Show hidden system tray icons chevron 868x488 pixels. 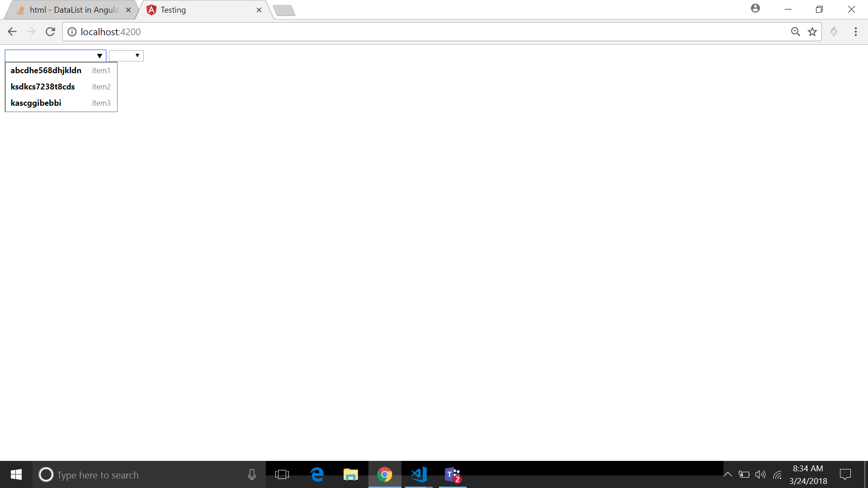coord(727,474)
